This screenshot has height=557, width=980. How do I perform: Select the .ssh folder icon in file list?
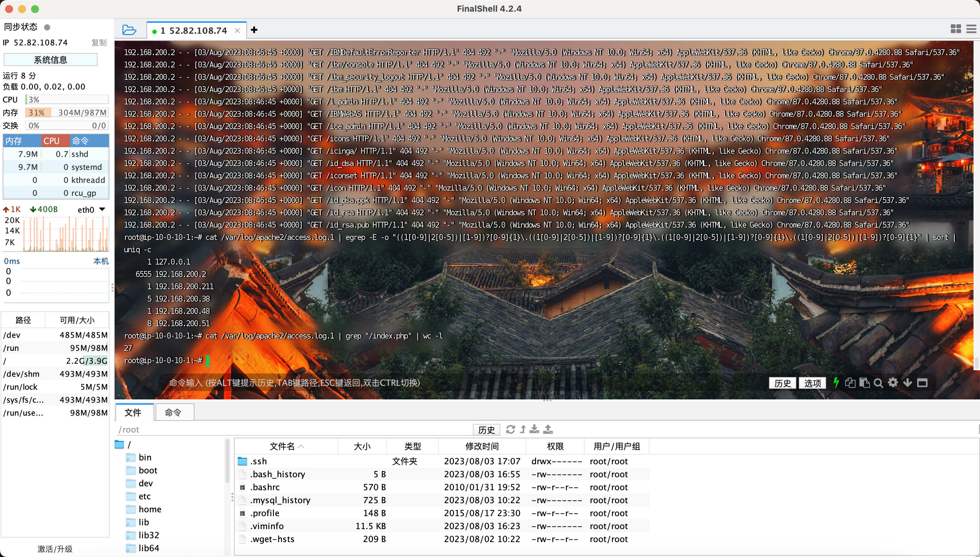(x=242, y=461)
